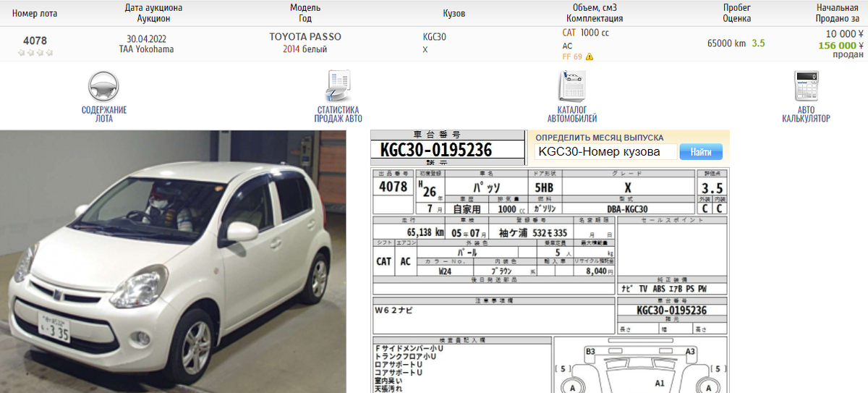Open the Авто калькулятор calculator icon
The width and height of the screenshot is (868, 393).
tap(805, 86)
